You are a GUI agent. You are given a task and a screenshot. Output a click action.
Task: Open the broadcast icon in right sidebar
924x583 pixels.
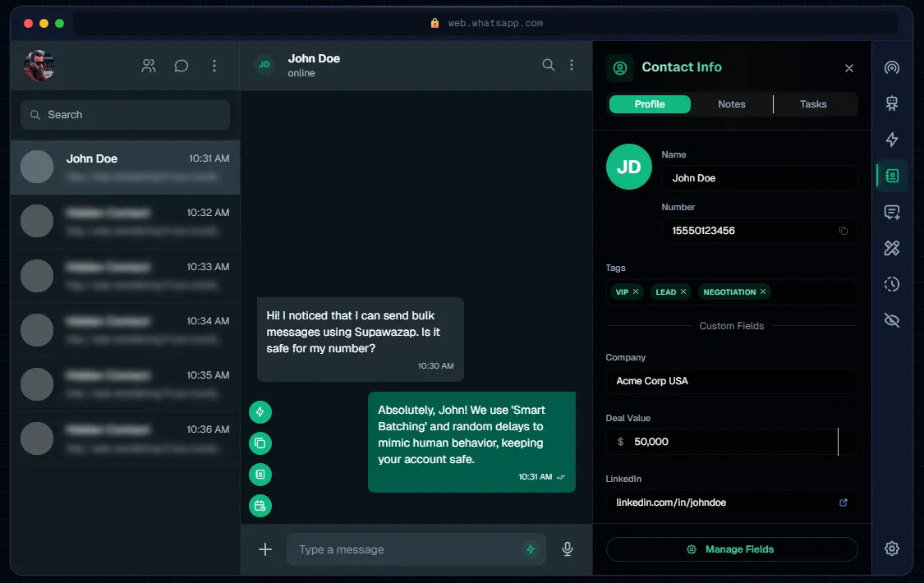point(891,67)
